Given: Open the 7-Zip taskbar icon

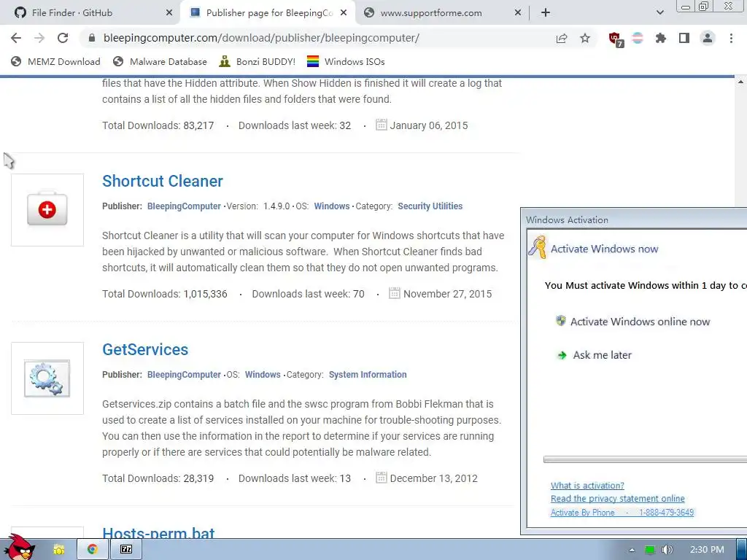Looking at the screenshot, I should click(126, 550).
